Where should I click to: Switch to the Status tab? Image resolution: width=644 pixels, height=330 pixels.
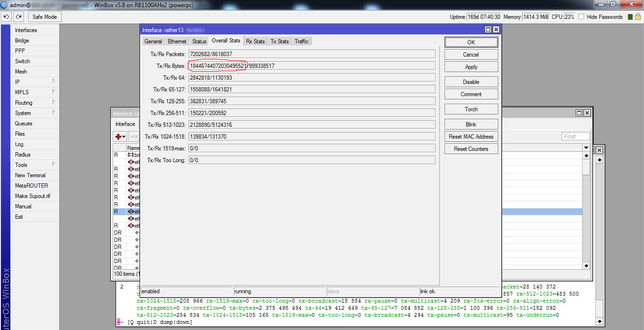click(199, 41)
